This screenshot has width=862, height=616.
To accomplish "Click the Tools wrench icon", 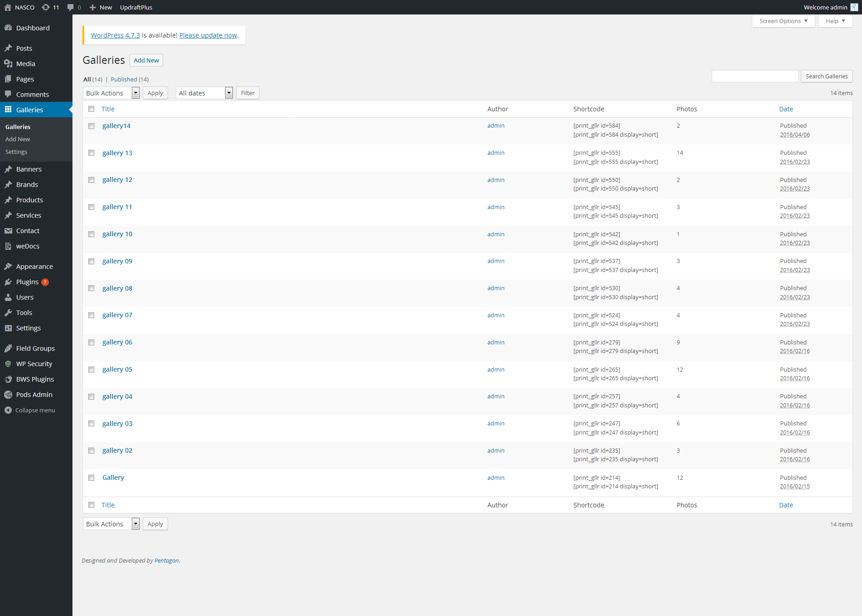I will point(8,313).
